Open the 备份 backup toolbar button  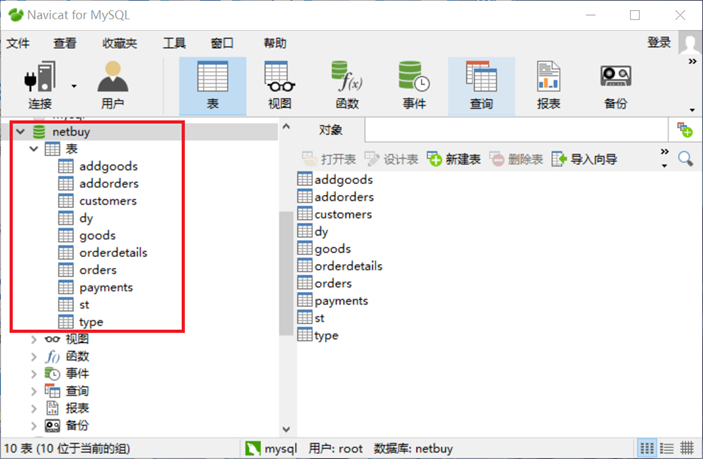click(616, 86)
